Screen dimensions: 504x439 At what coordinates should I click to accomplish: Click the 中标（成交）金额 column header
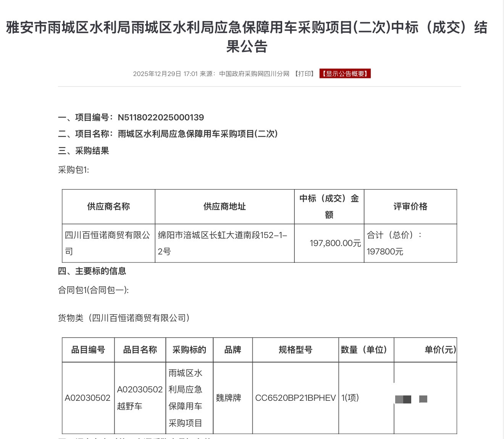329,206
